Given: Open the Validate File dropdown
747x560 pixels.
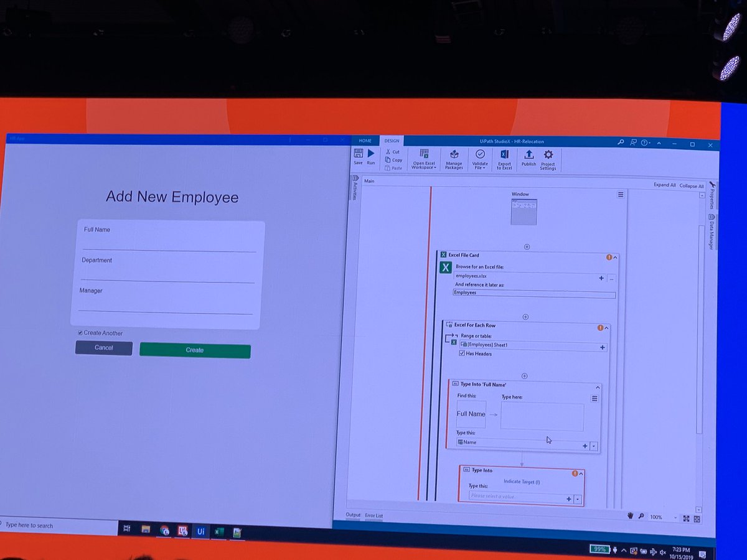Looking at the screenshot, I should click(480, 159).
